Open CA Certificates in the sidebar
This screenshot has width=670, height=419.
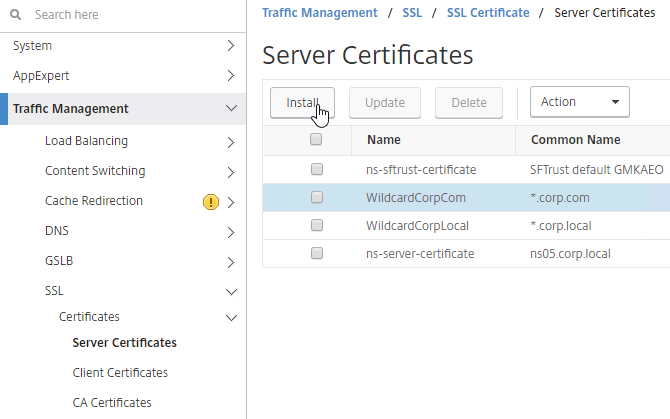click(112, 402)
